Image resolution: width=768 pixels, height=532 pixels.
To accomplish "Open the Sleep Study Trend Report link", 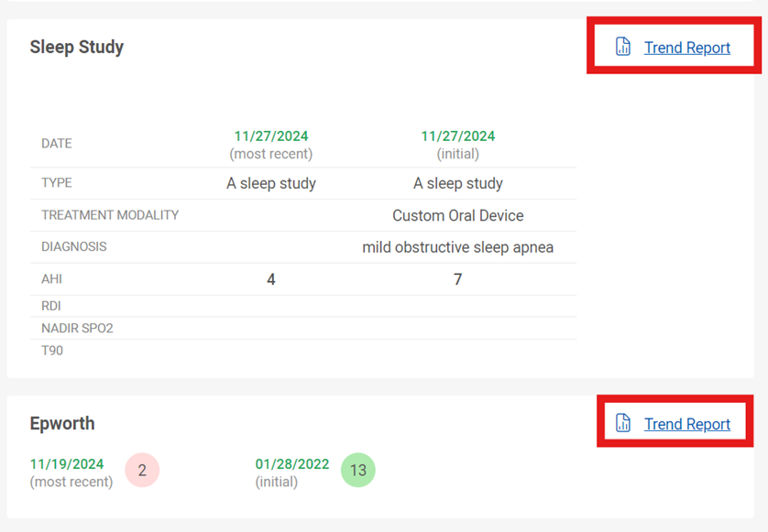I will point(686,48).
